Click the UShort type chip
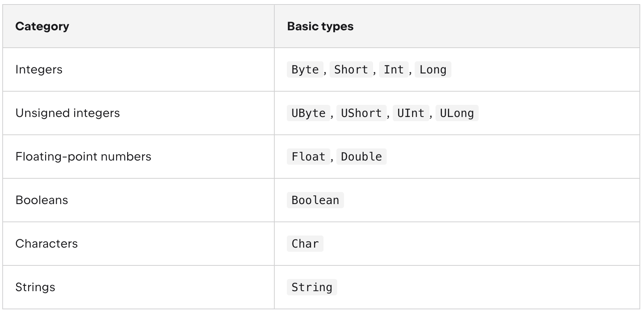Viewport: 644px width, 315px height. 361,113
